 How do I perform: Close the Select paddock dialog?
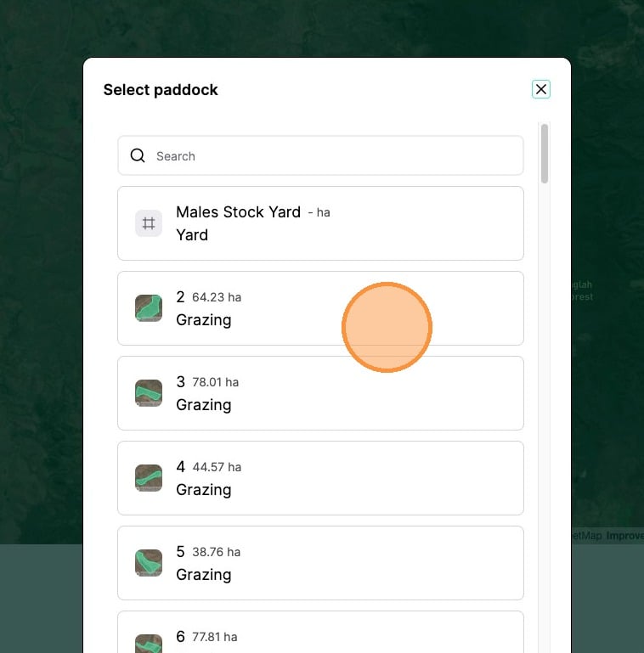(541, 89)
